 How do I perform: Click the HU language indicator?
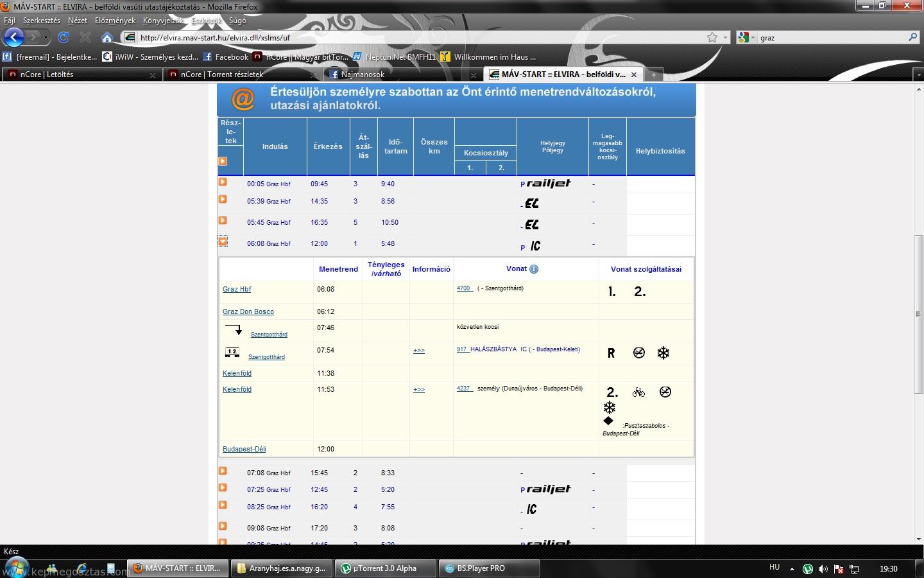pyautogui.click(x=774, y=568)
